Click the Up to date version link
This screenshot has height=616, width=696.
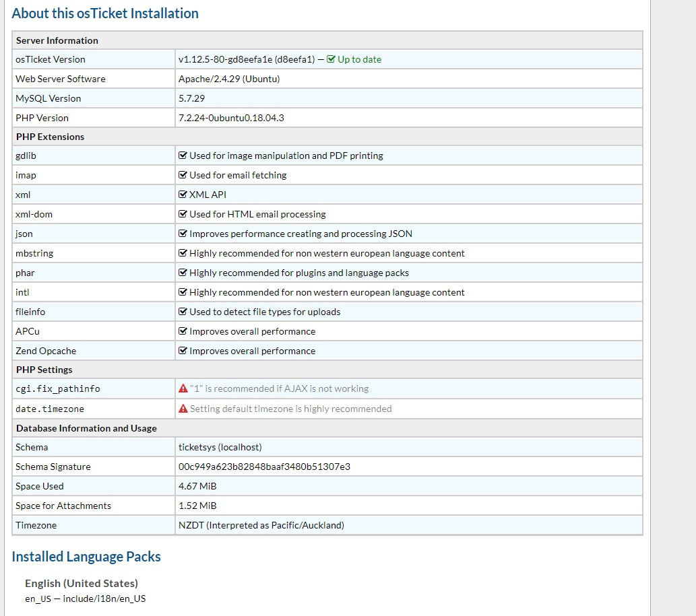(359, 59)
